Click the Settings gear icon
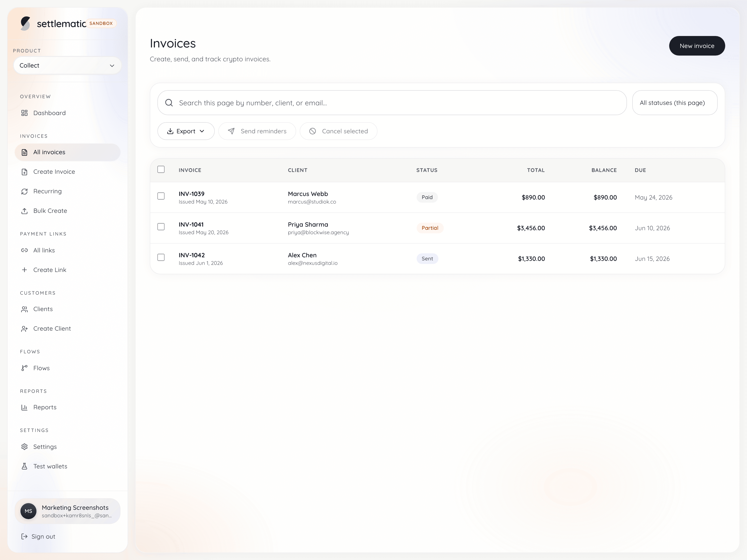Image resolution: width=747 pixels, height=560 pixels. click(x=24, y=447)
